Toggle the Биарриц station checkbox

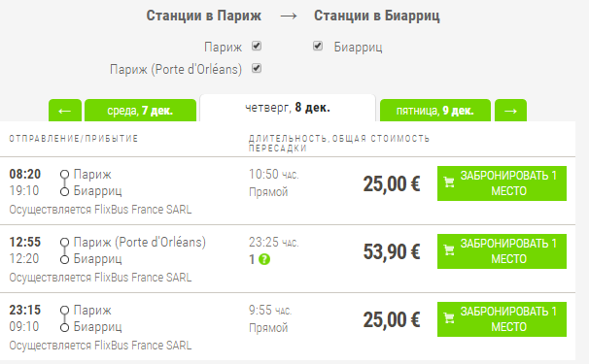click(318, 47)
